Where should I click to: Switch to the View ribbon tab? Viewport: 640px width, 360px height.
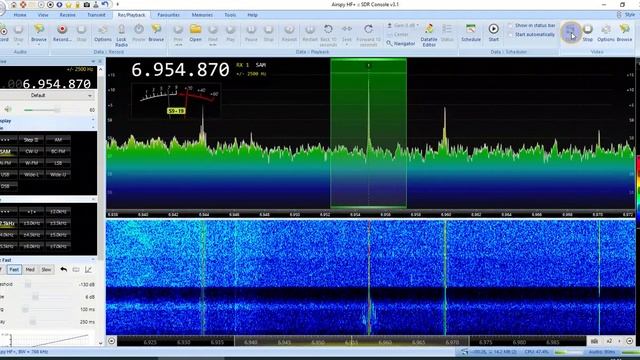pyautogui.click(x=43, y=15)
